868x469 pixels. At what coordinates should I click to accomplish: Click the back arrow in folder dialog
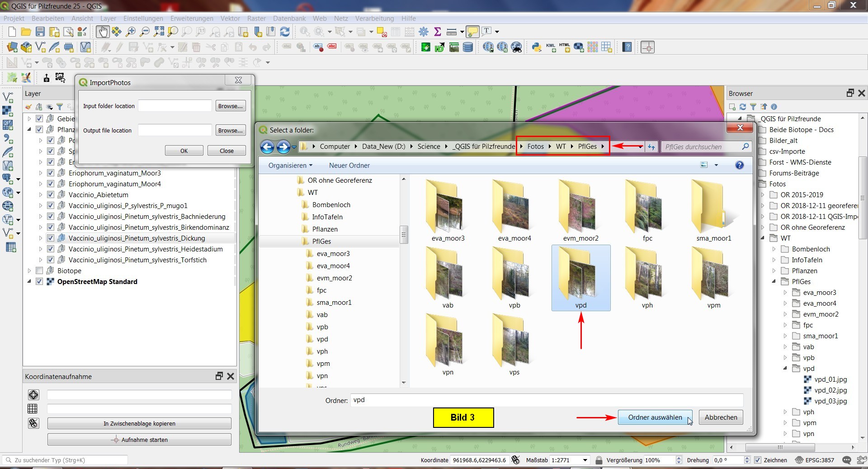pos(267,147)
